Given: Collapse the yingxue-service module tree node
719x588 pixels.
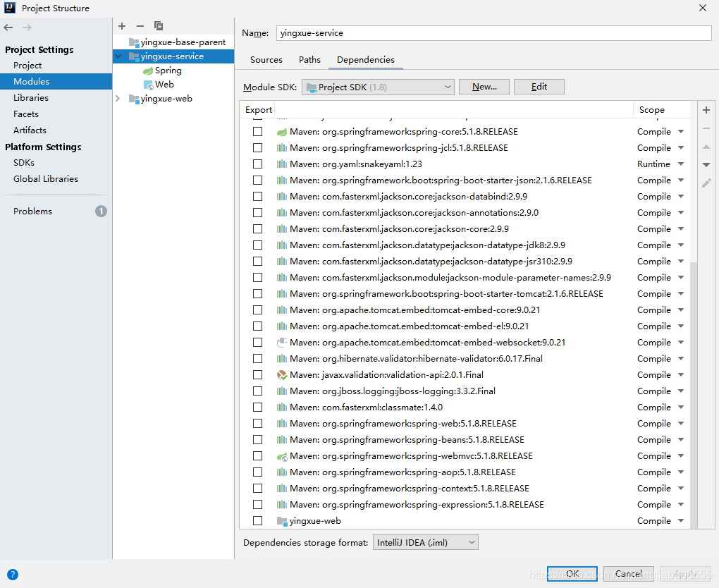Looking at the screenshot, I should click(118, 56).
